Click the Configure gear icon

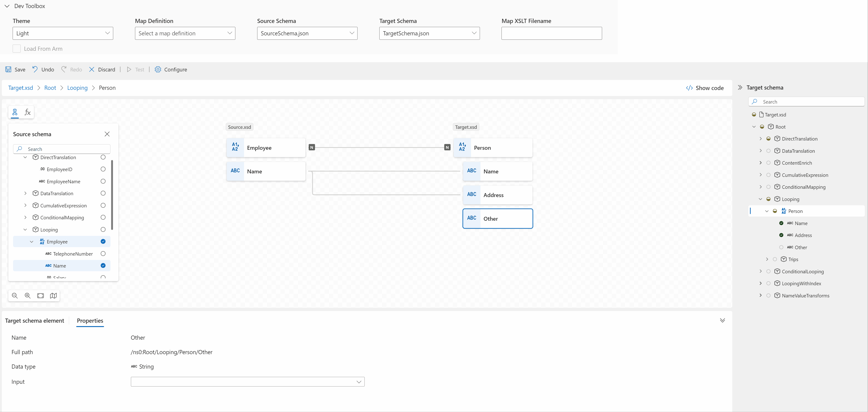pos(158,69)
